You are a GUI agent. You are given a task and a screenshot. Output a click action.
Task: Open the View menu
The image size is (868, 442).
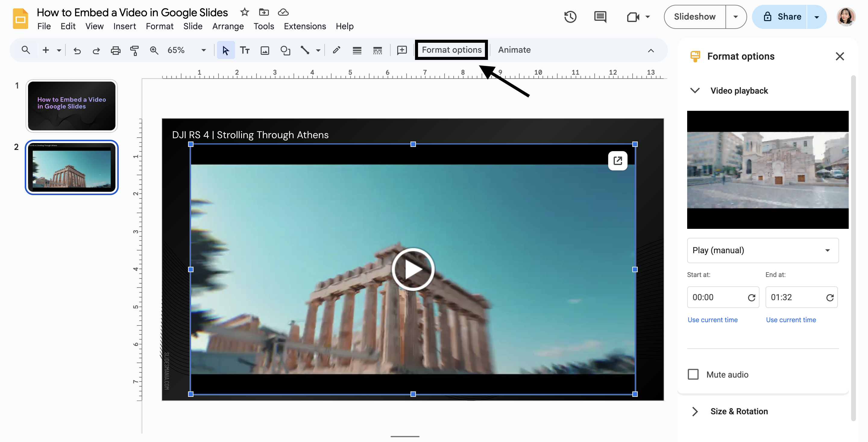(x=94, y=26)
